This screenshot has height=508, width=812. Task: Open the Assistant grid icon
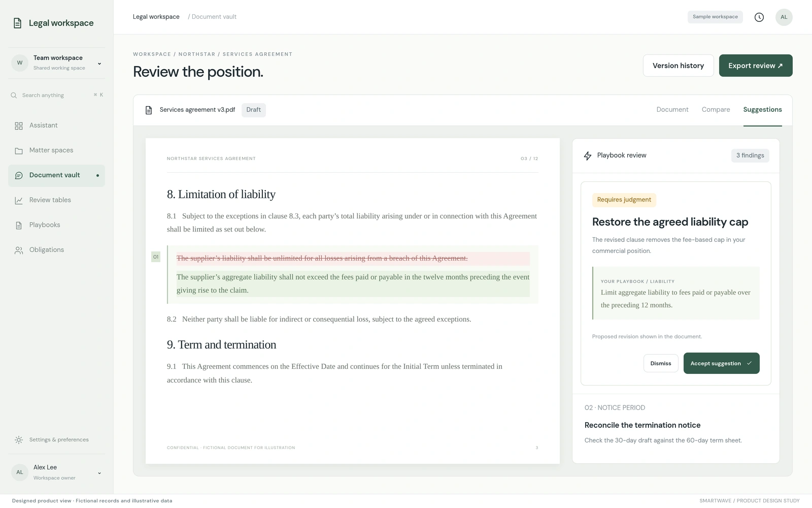19,125
